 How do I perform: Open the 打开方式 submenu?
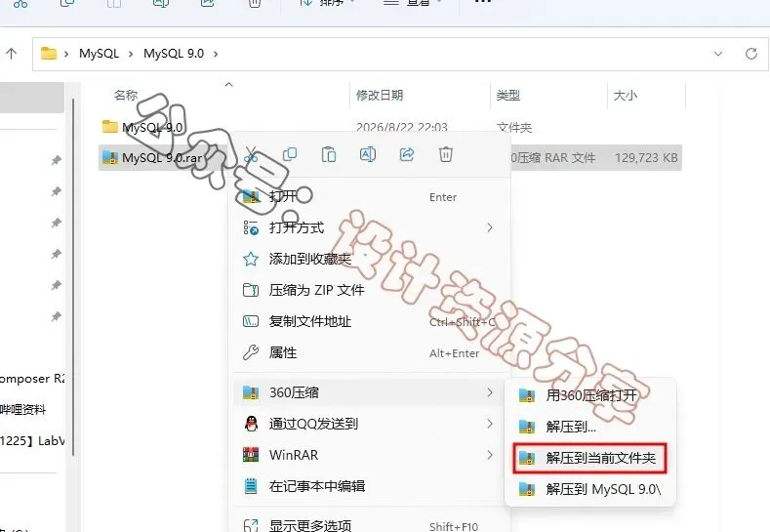pyautogui.click(x=371, y=227)
